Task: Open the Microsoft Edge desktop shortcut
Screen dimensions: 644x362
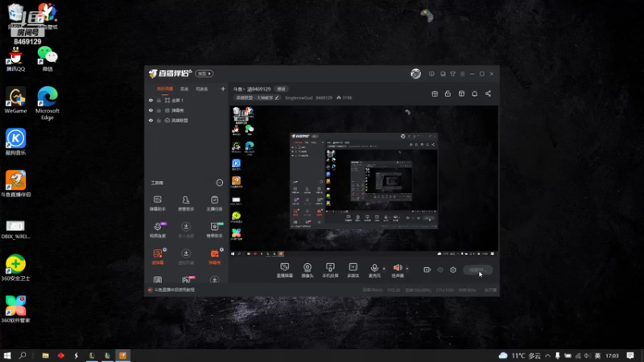Action: tap(47, 103)
